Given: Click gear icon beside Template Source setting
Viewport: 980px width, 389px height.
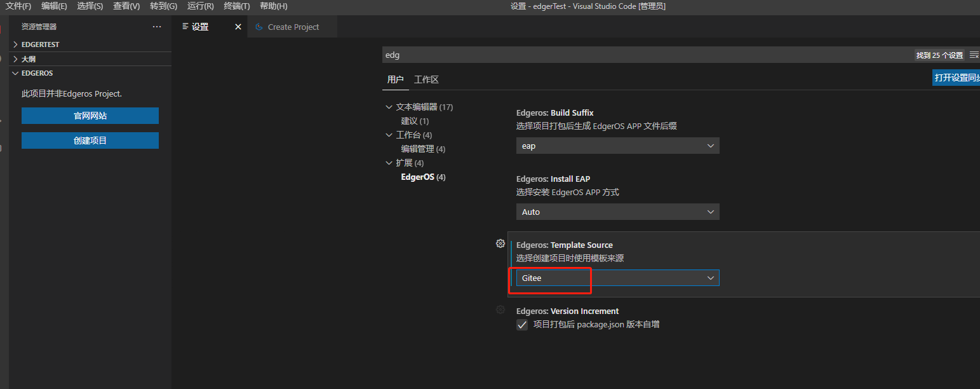Looking at the screenshot, I should pos(500,243).
